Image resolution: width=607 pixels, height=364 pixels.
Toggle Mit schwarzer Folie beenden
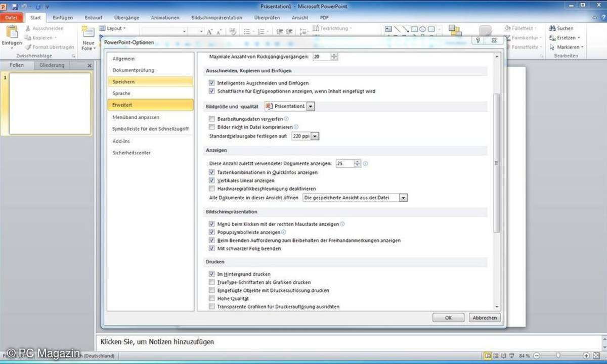212,249
